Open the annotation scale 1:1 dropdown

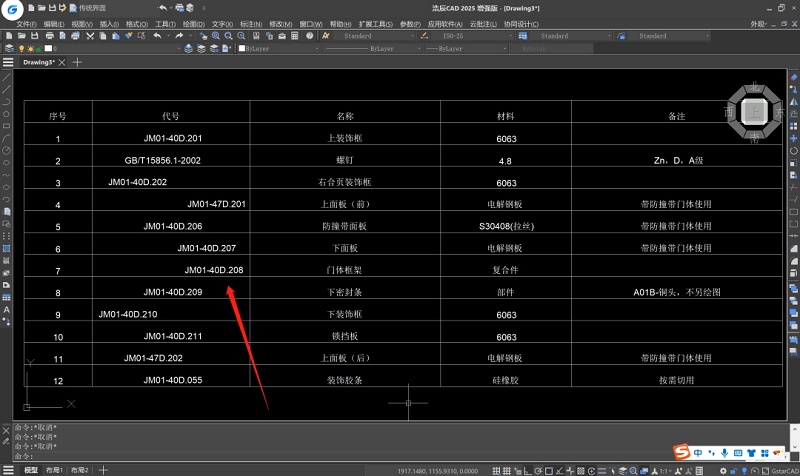pos(664,471)
